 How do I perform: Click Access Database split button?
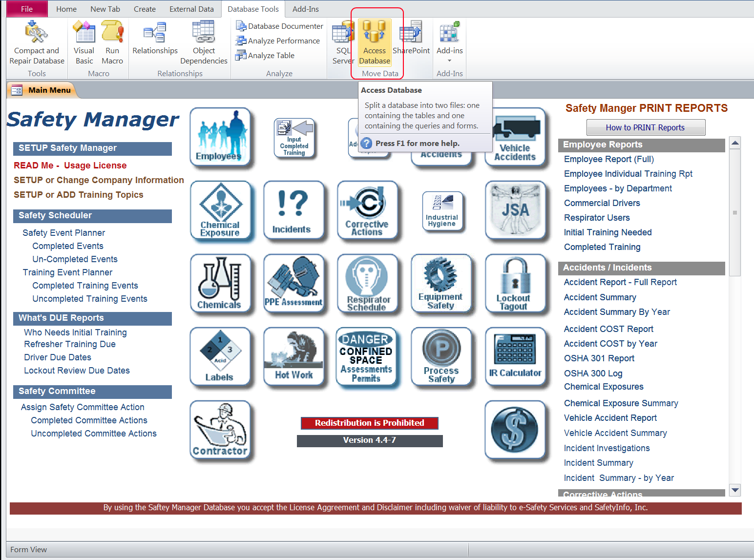375,43
